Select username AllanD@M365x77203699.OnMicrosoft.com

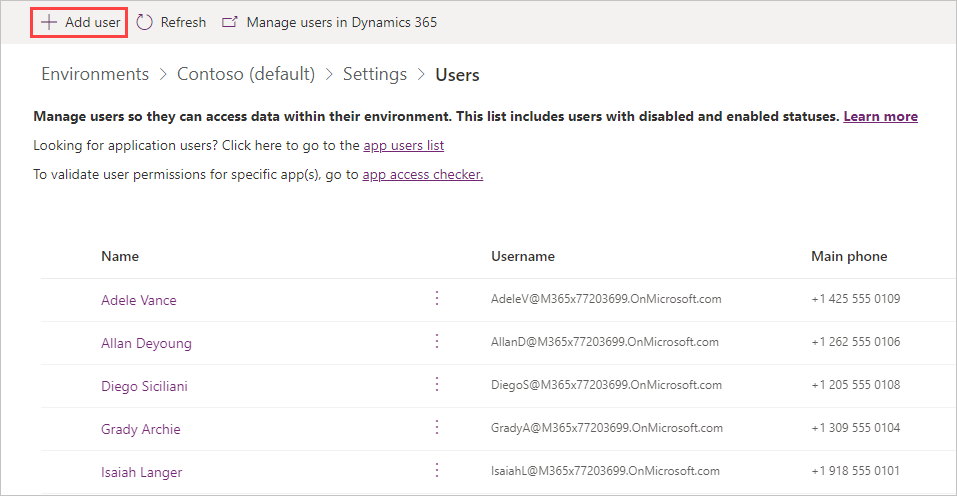(x=605, y=342)
